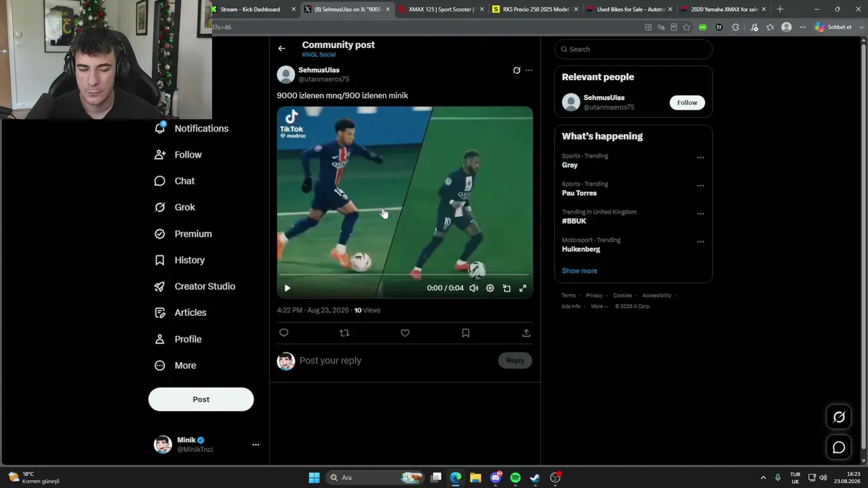Follow SehmusUlas in Relevant people
Screen dimensions: 868x488
[687, 102]
